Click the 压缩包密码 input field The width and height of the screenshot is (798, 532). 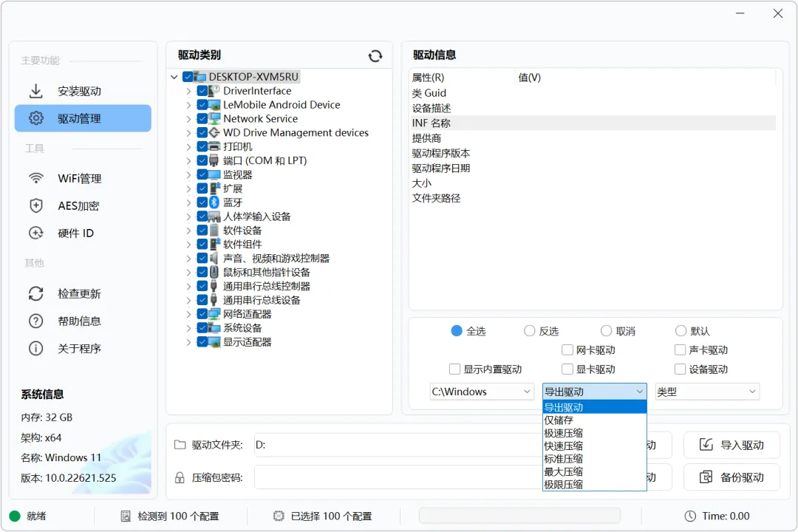(x=398, y=477)
